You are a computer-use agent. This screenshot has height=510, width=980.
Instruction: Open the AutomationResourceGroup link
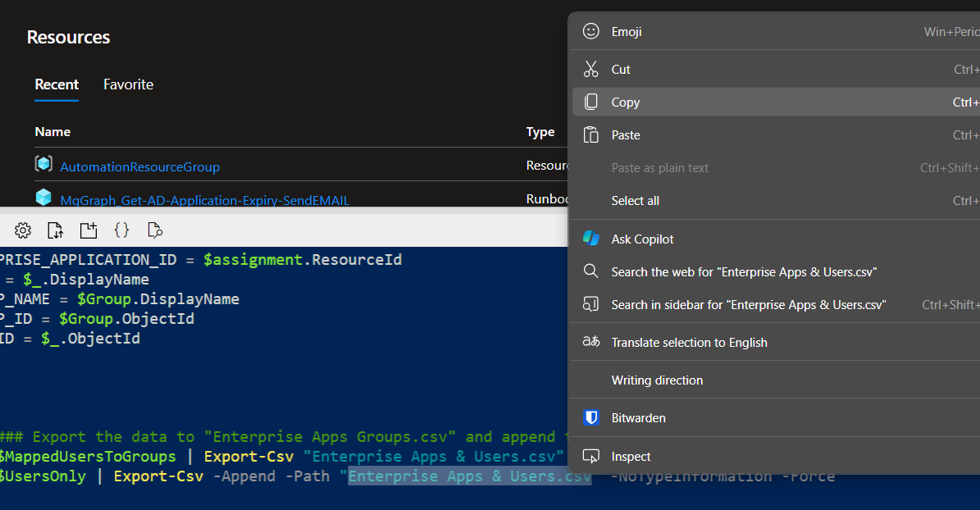click(x=139, y=167)
